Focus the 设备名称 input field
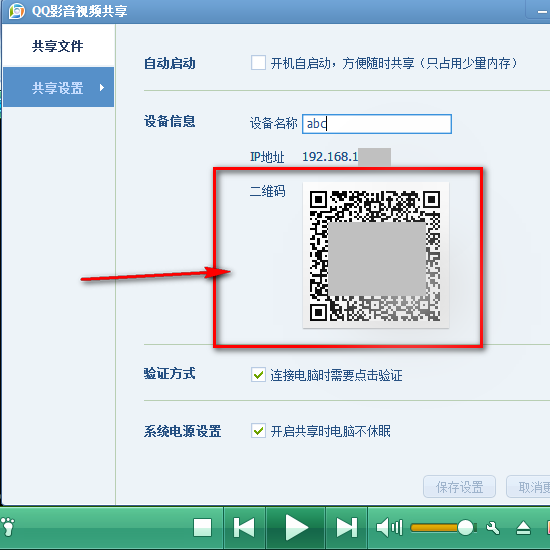 [x=377, y=123]
